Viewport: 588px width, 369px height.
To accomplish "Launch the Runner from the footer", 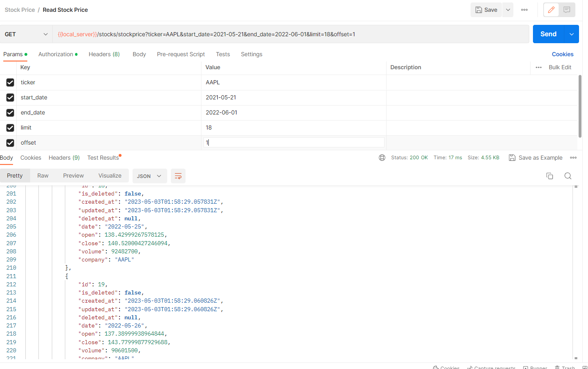I will (535, 367).
